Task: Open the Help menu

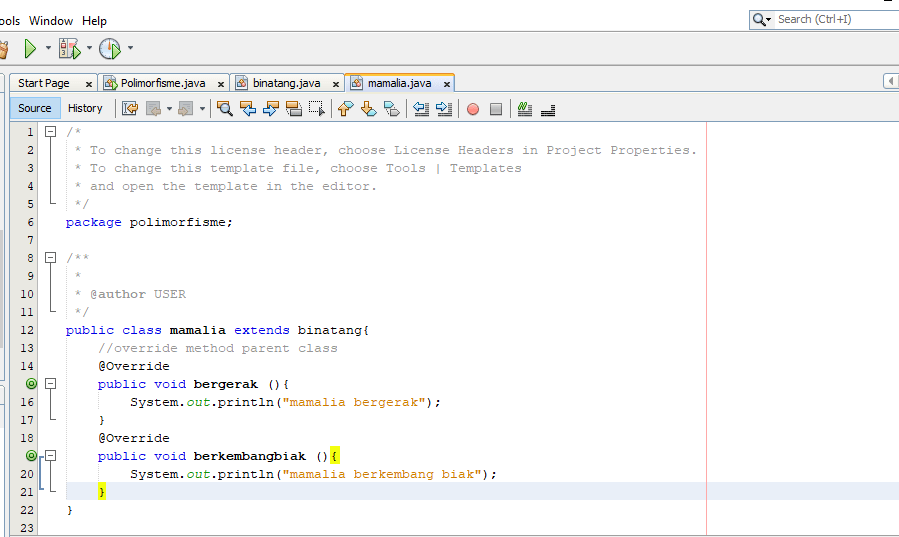Action: tap(94, 20)
